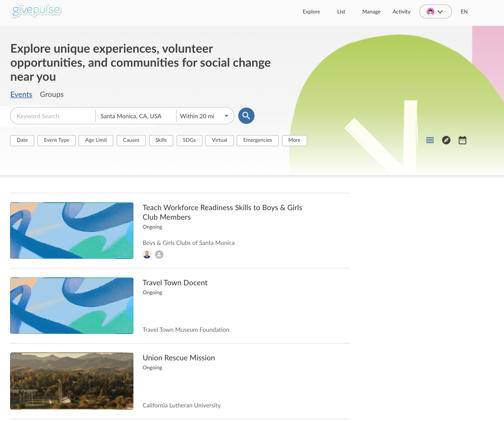Click the blue search magnifier button
The height and width of the screenshot is (422, 504).
[x=246, y=116]
